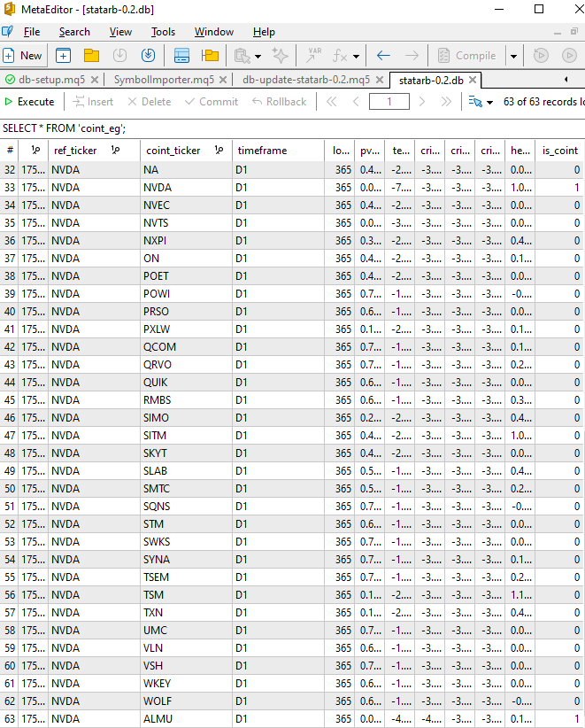Open the Compile dropdown arrow
The height and width of the screenshot is (728, 585).
click(513, 57)
